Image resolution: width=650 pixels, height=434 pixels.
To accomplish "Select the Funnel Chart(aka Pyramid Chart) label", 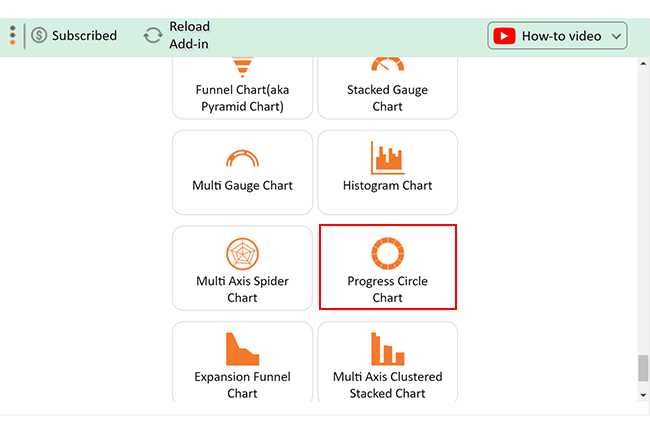I will click(x=243, y=98).
